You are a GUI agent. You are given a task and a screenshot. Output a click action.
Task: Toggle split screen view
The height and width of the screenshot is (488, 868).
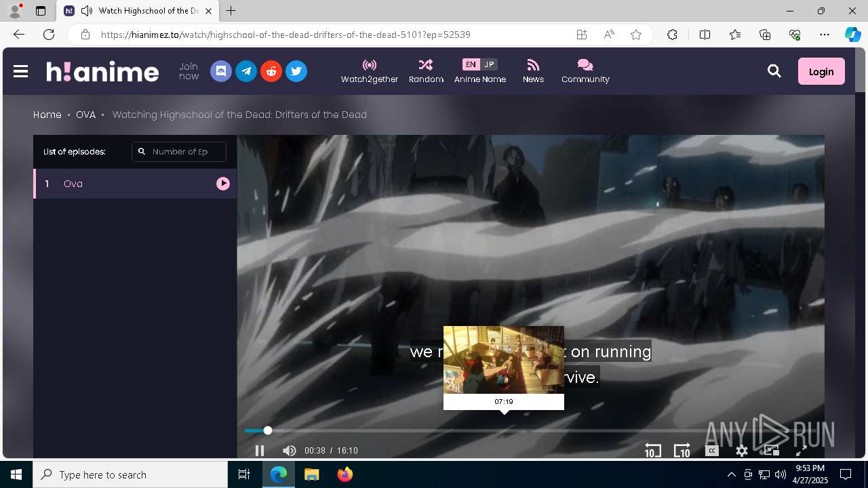pyautogui.click(x=705, y=35)
